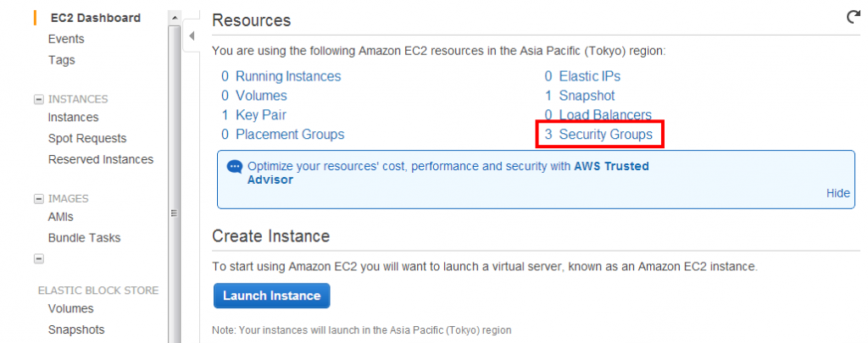Image resolution: width=868 pixels, height=343 pixels.
Task: Click the sidebar scrollbar up arrow
Action: 175,18
